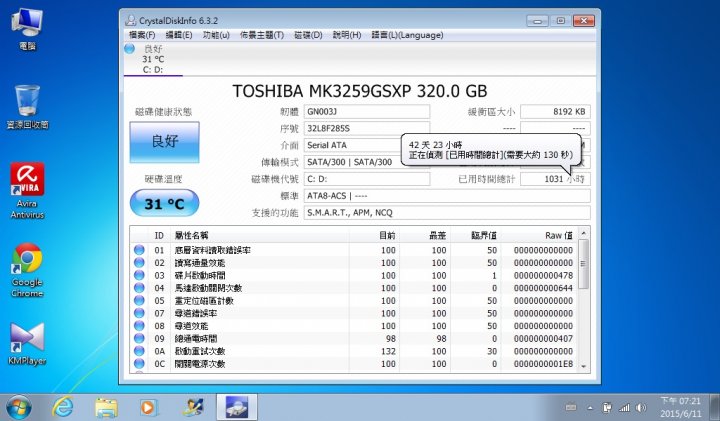Click the ATA8-ACS standard field

[x=447, y=196]
